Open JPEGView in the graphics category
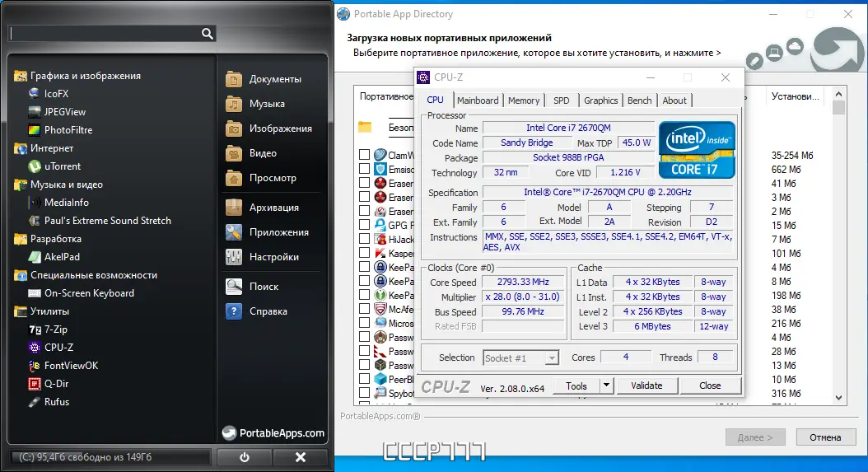Viewport: 868px width, 472px height. tap(64, 112)
